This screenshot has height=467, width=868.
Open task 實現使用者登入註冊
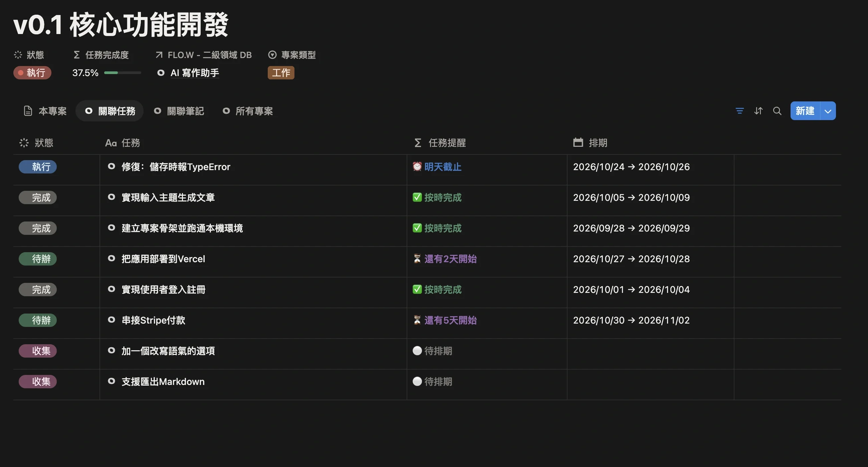(164, 290)
